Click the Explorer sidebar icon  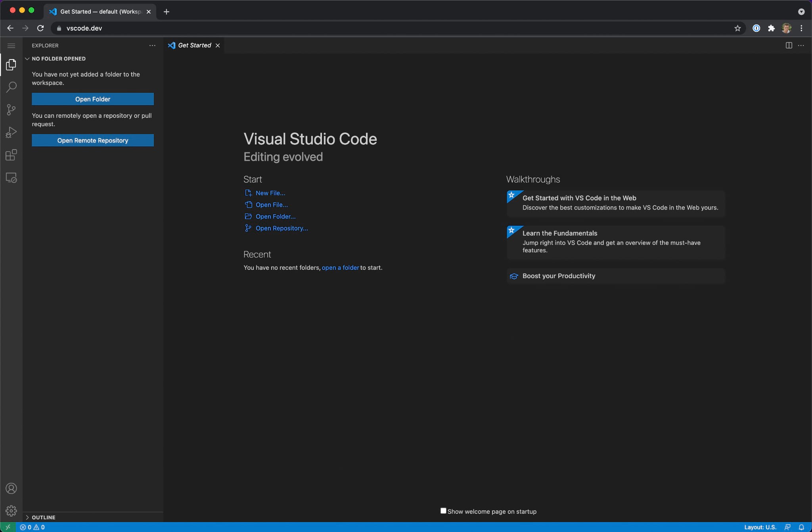11,64
